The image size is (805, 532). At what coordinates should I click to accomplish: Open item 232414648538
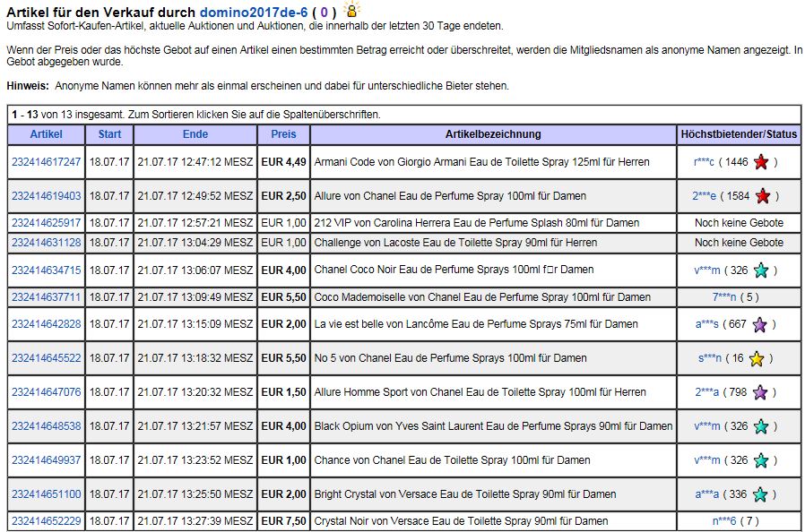(47, 425)
